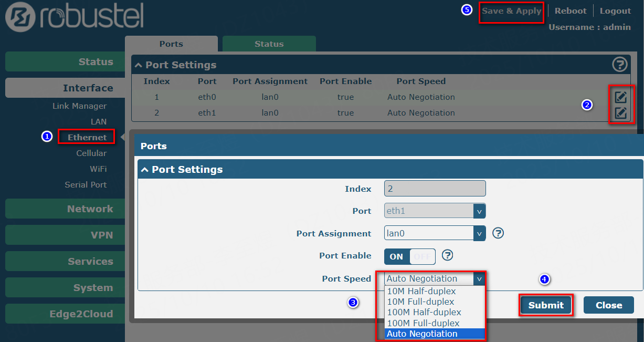Click the edit icon for eth1 row
Image resolution: width=644 pixels, height=342 pixels.
pyautogui.click(x=621, y=113)
